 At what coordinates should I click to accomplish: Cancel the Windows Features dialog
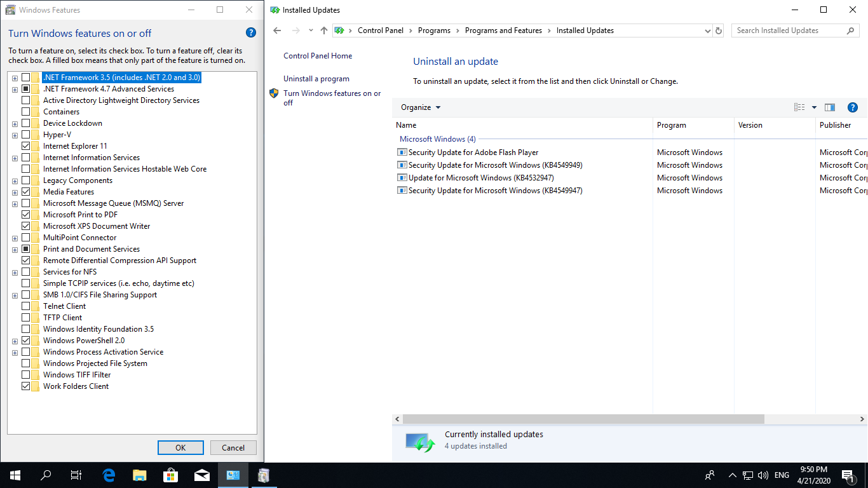233,447
